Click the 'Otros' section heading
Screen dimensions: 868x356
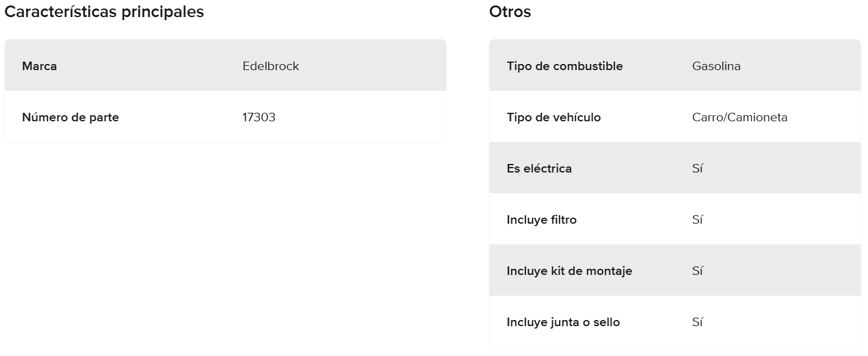coord(510,12)
